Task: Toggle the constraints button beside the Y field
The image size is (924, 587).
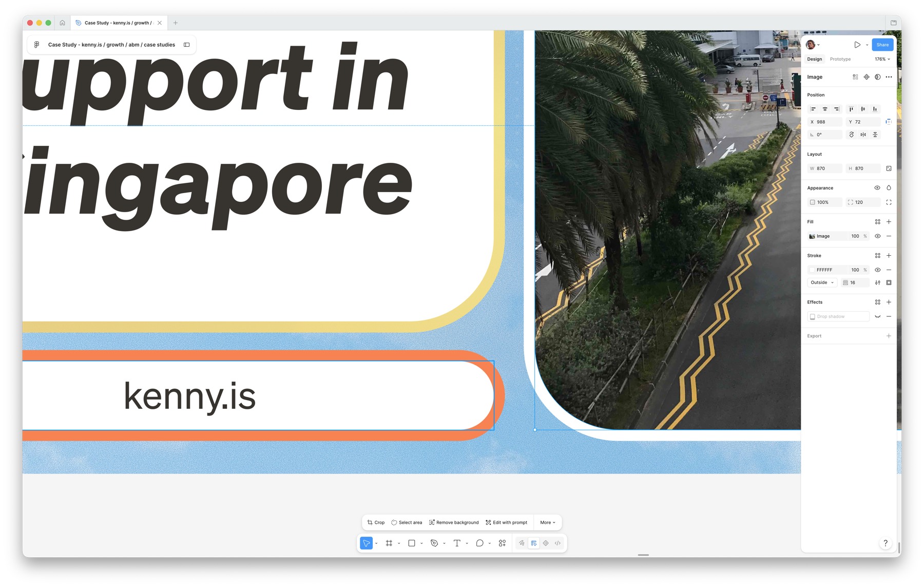Action: [x=889, y=122]
